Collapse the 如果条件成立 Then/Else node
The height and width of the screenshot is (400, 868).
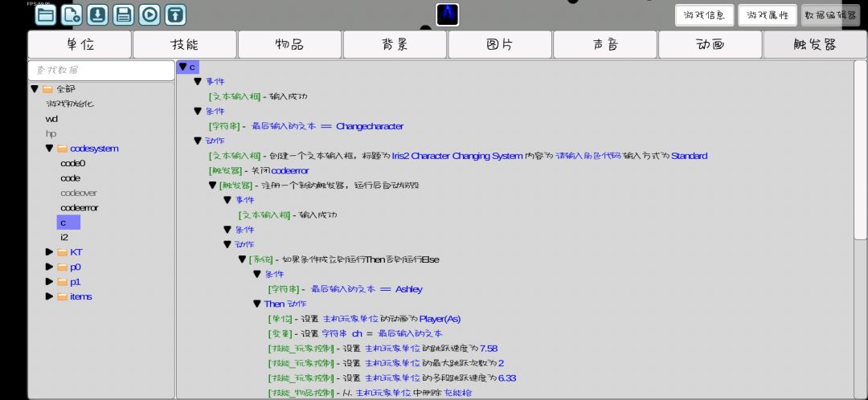click(242, 259)
